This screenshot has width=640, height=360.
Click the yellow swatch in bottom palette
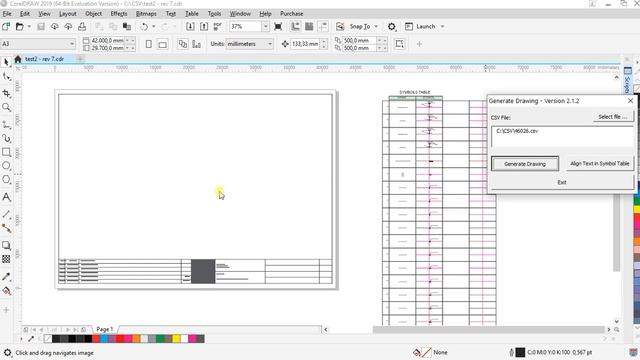tap(176, 338)
